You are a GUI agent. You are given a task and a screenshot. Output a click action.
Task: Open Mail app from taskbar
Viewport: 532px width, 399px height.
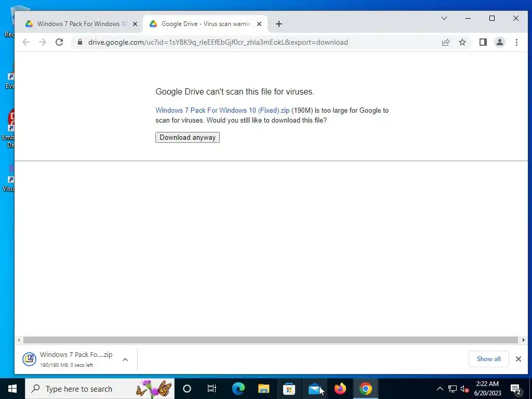(314, 389)
